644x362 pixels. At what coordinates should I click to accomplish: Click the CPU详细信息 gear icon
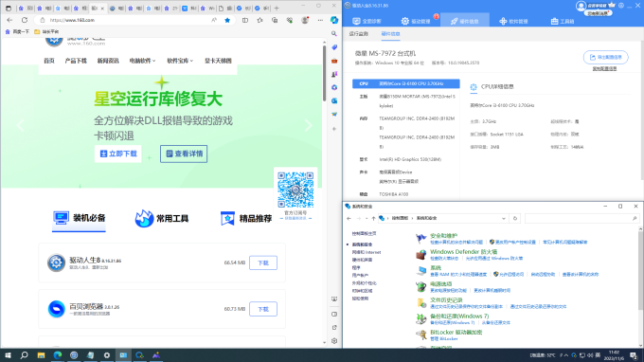click(x=474, y=86)
